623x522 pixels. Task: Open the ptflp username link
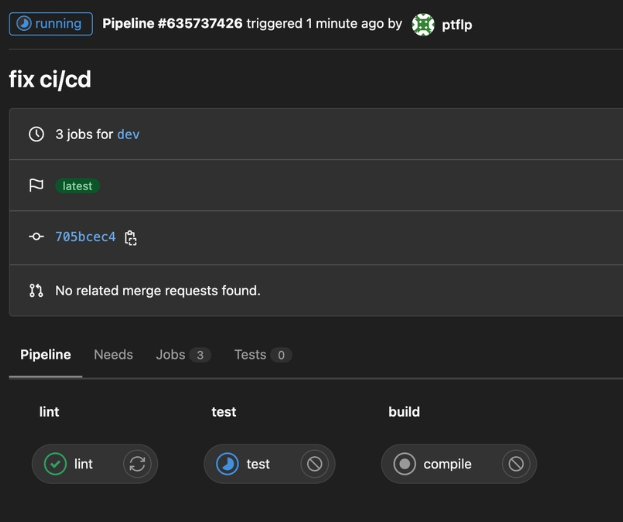point(456,24)
